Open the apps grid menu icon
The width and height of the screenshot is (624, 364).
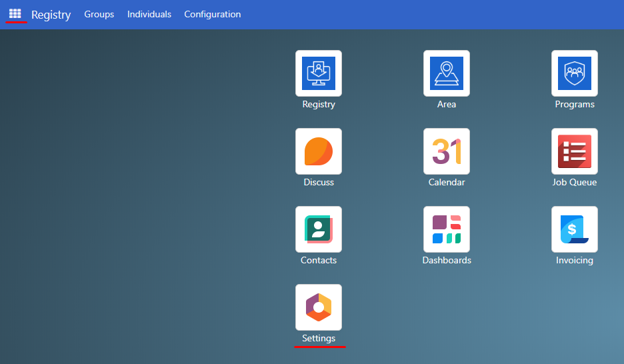click(15, 14)
